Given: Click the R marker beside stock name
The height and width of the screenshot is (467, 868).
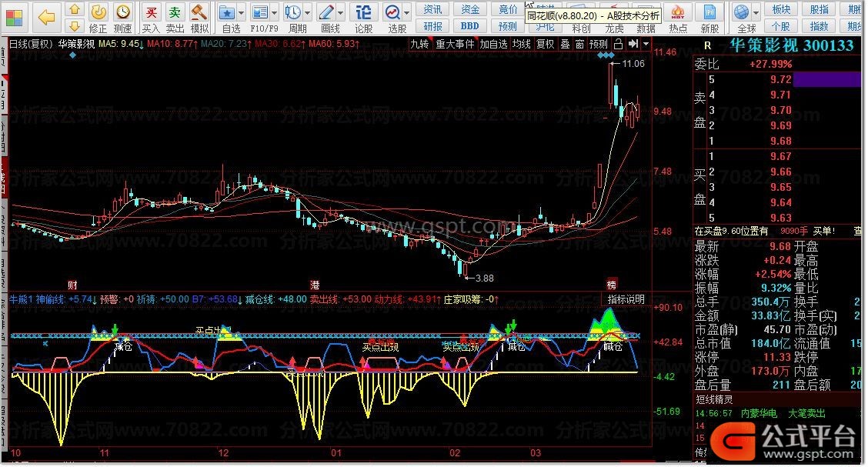Looking at the screenshot, I should pyautogui.click(x=707, y=46).
